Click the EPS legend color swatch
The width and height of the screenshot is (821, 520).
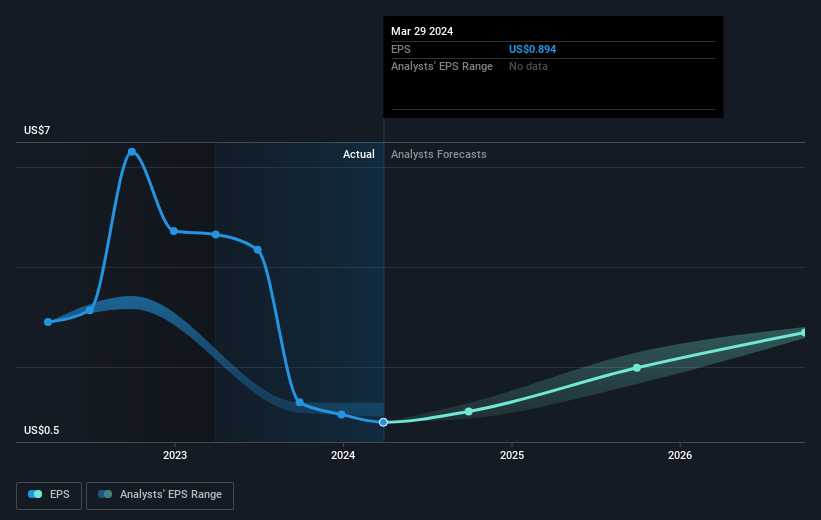point(35,494)
